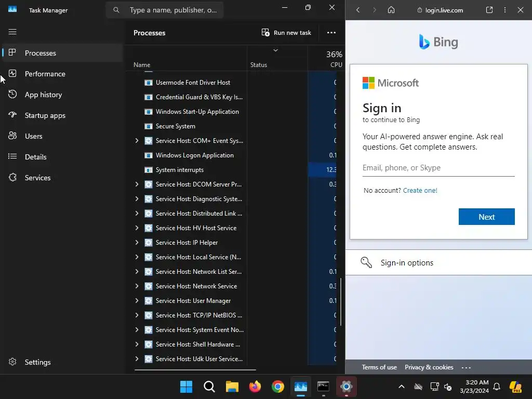The width and height of the screenshot is (532, 399).
Task: Click the Service Host: IP Helper gear icon
Action: [148, 243]
